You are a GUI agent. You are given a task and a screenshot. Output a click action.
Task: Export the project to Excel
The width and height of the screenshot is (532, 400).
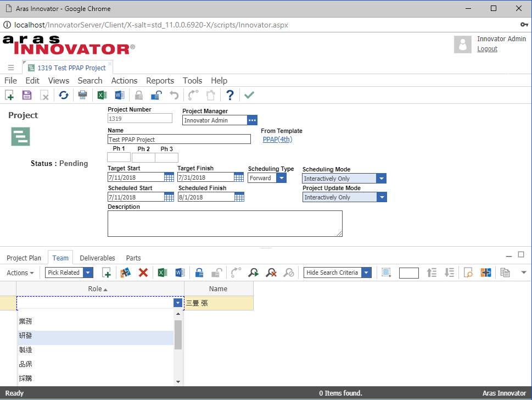click(101, 95)
